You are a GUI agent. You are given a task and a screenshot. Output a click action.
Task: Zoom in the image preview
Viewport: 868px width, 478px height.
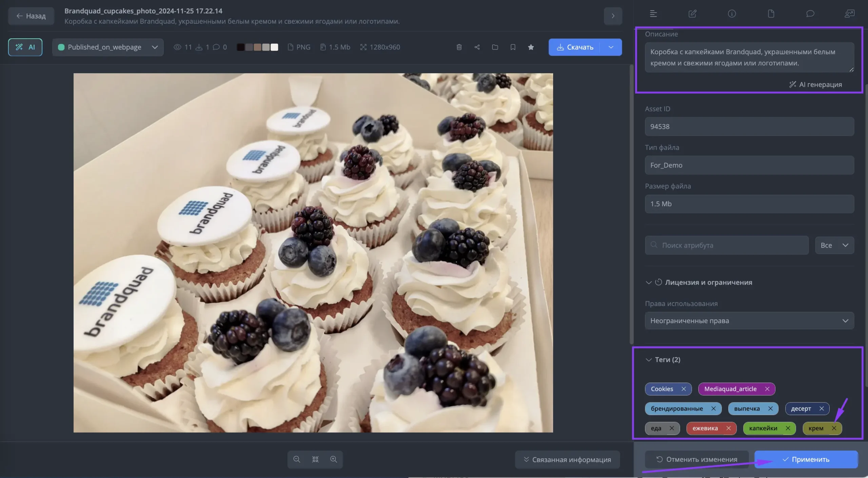click(334, 459)
